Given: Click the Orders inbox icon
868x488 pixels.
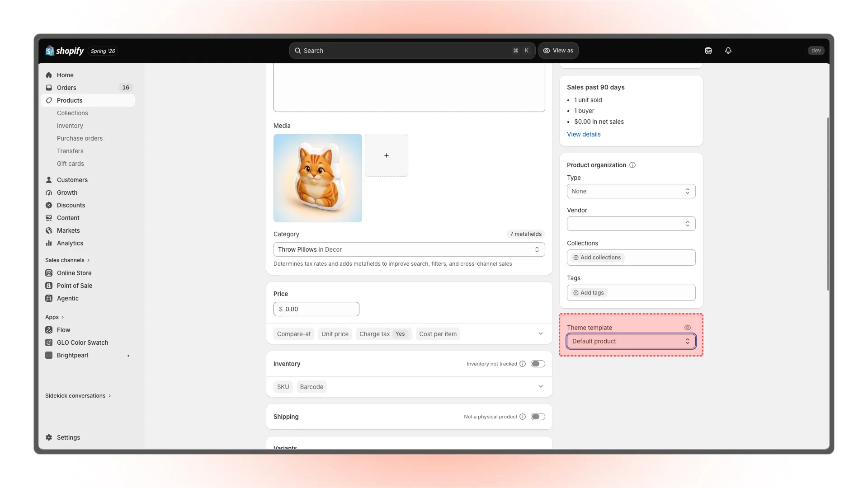Looking at the screenshot, I should pyautogui.click(x=49, y=88).
